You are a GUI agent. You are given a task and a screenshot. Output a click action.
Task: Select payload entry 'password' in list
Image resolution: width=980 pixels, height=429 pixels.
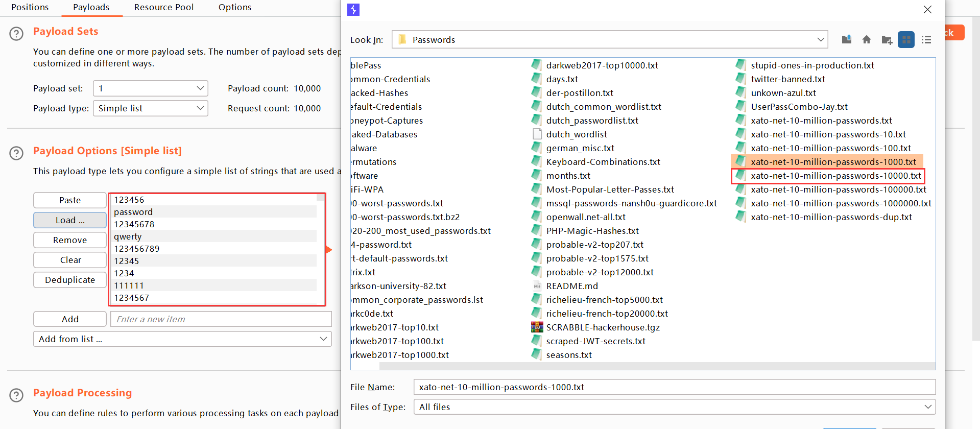point(214,212)
